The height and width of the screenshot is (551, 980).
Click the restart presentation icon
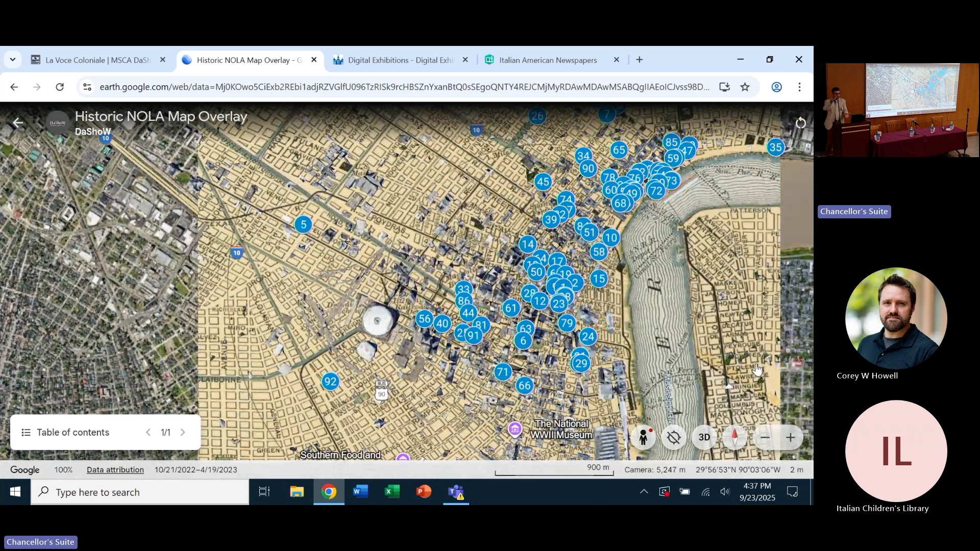[800, 123]
